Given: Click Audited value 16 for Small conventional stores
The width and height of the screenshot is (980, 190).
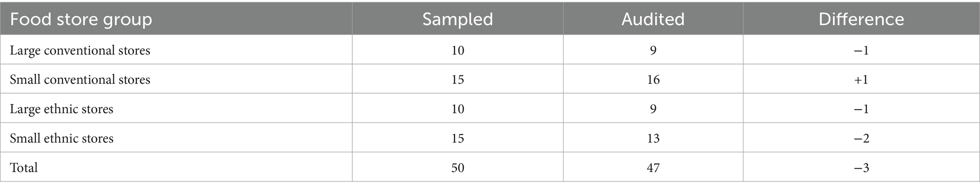Looking at the screenshot, I should pos(653,80).
